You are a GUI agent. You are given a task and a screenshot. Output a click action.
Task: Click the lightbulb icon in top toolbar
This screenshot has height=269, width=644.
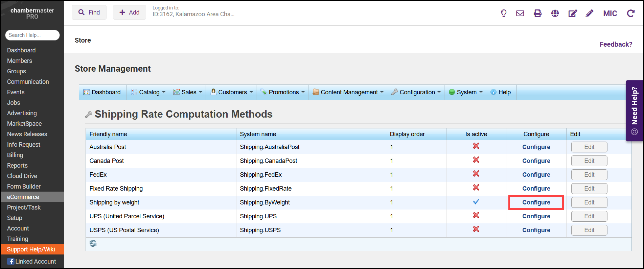point(504,14)
